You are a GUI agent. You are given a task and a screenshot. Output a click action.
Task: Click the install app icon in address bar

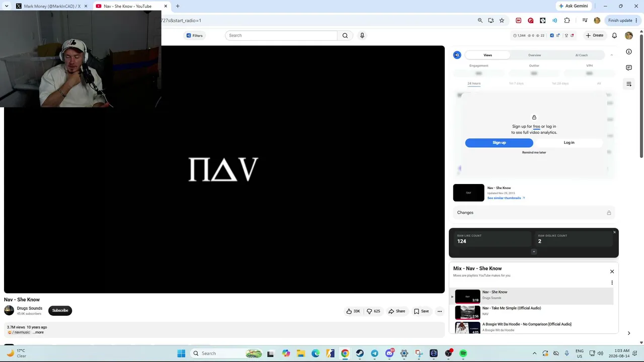click(491, 21)
